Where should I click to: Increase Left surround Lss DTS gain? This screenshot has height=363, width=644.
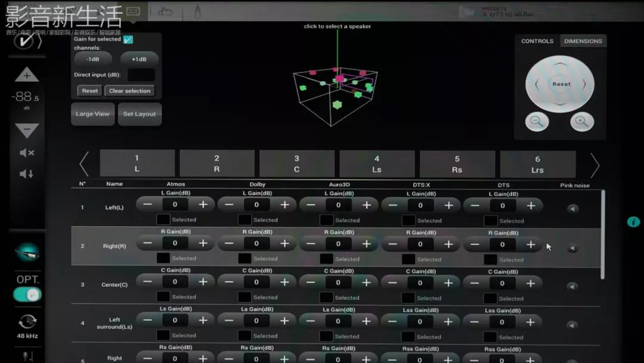530,322
